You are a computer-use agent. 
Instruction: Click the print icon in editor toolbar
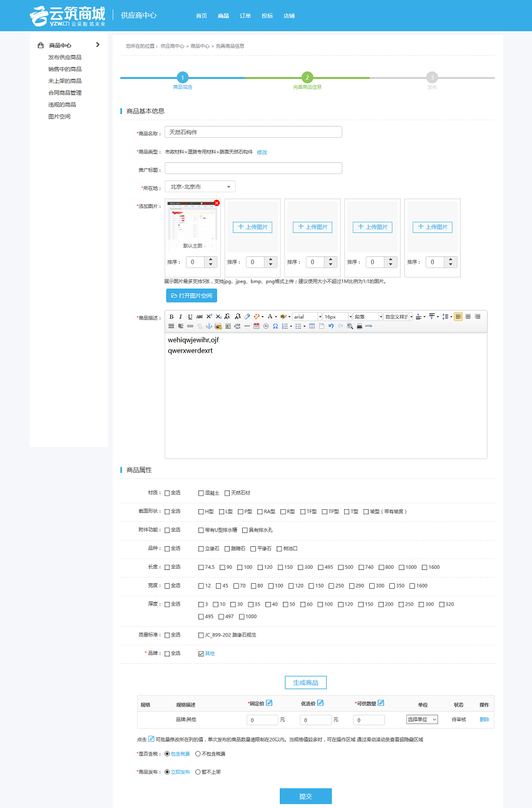(x=359, y=326)
